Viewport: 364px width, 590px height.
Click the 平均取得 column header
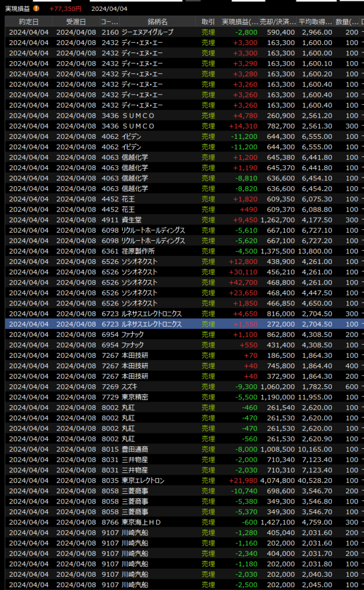click(x=316, y=21)
